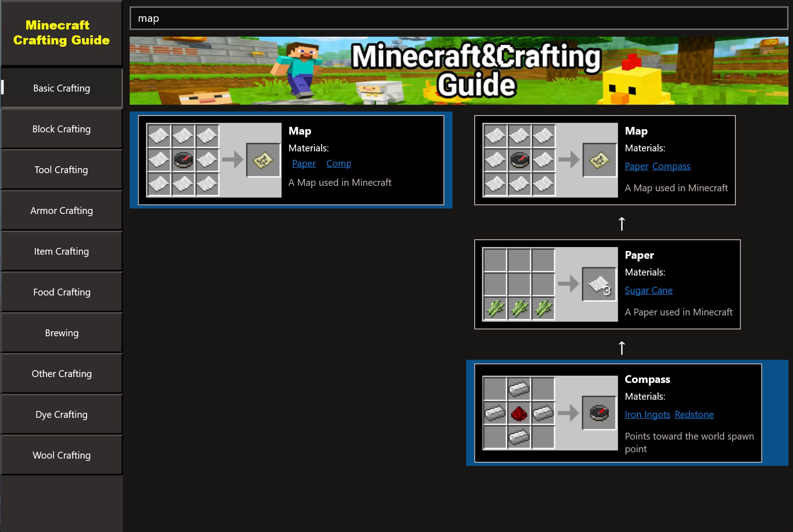Click the compass result icon in the Compass recipe
This screenshot has width=793, height=532.
point(599,413)
